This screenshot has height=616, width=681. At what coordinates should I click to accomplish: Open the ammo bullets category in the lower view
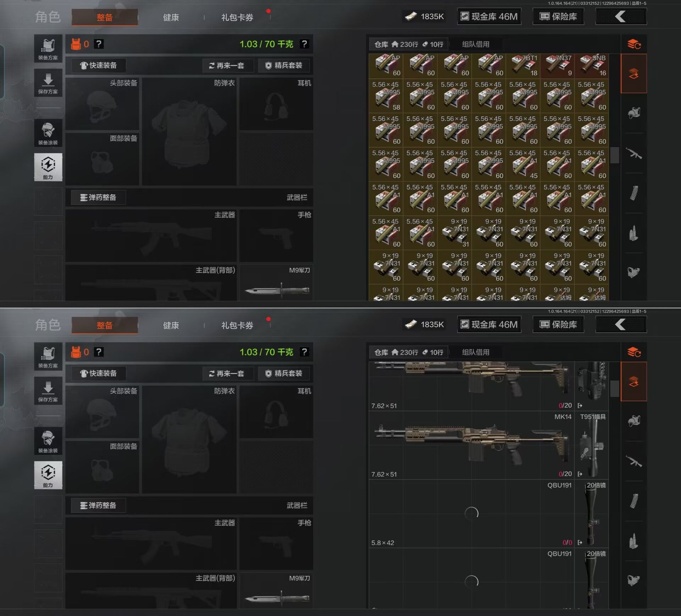point(634,541)
